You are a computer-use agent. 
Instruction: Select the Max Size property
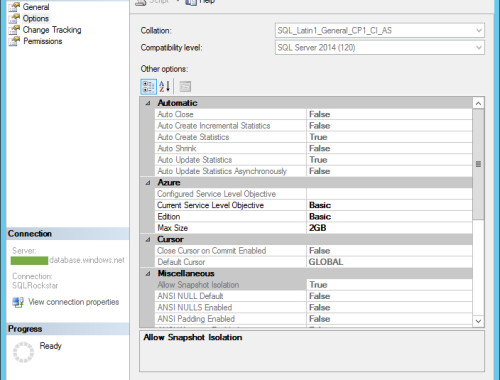coord(313,228)
